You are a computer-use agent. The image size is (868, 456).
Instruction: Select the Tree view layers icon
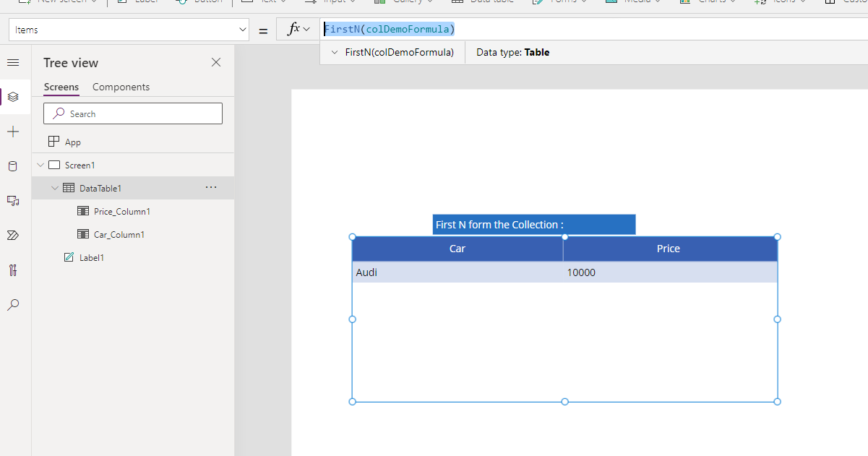click(13, 97)
